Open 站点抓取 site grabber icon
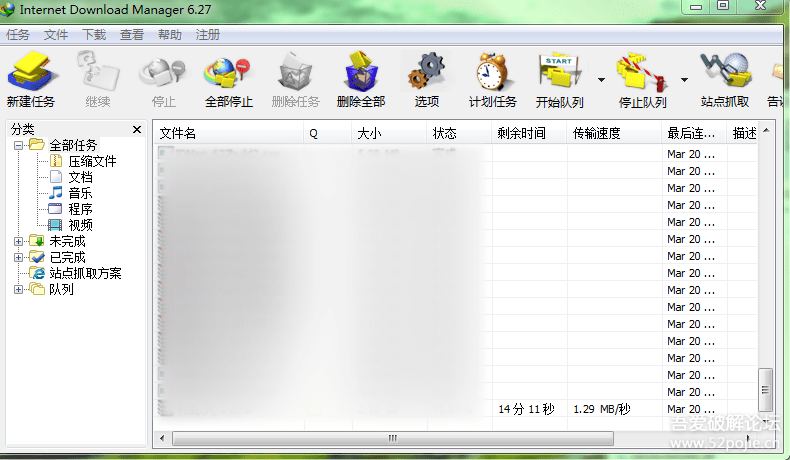Image resolution: width=790 pixels, height=460 pixels. tap(725, 72)
